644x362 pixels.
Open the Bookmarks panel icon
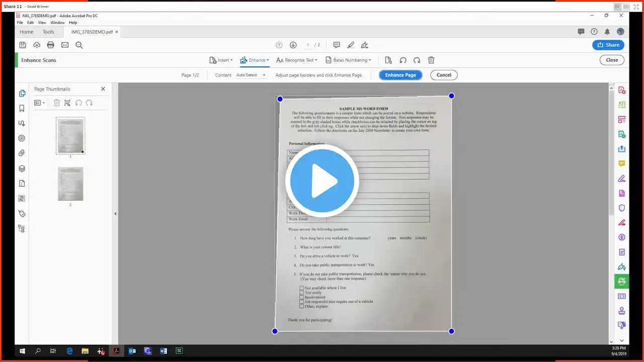tap(22, 108)
